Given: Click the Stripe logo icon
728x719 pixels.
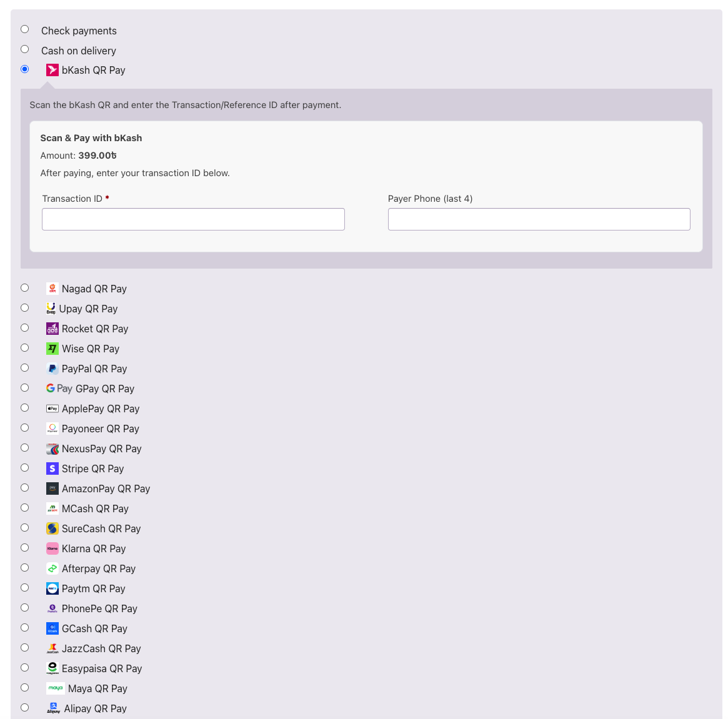Looking at the screenshot, I should [x=52, y=468].
